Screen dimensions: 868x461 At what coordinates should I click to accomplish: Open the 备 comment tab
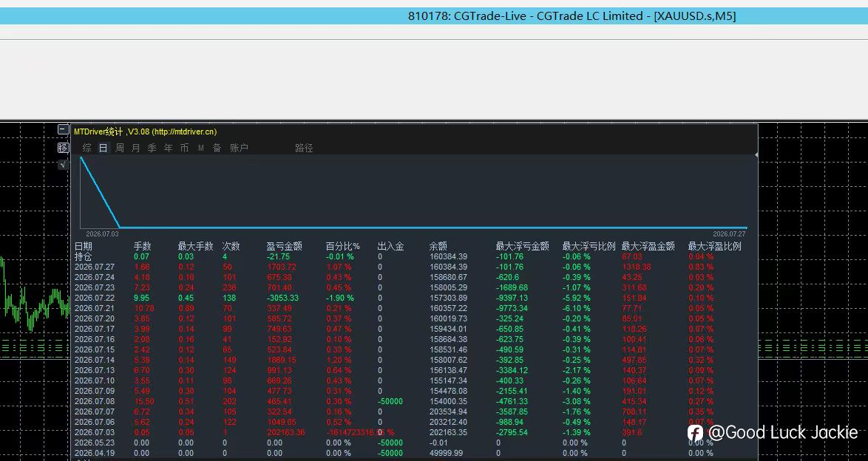point(217,148)
